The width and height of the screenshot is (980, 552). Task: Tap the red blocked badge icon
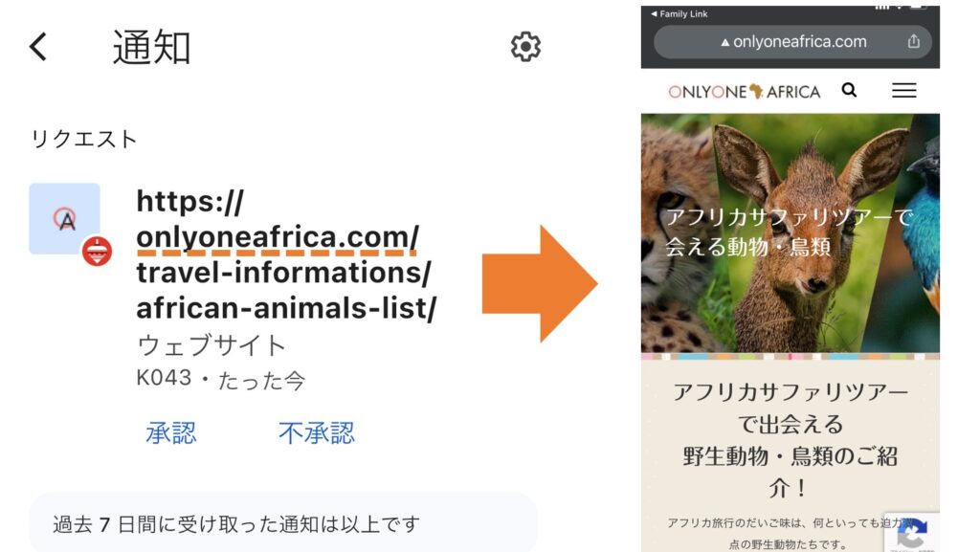(x=97, y=251)
